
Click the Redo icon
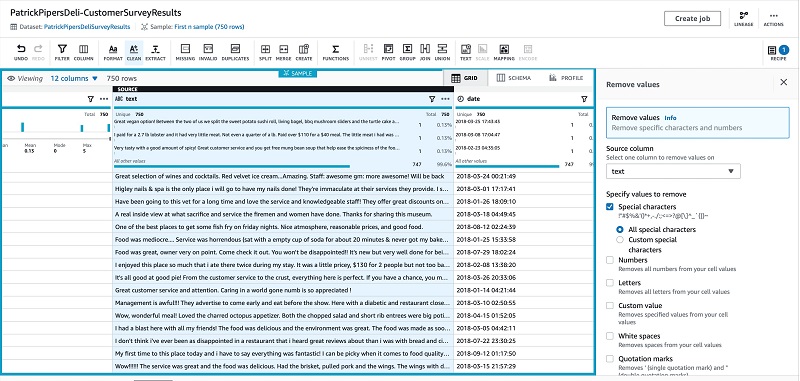click(38, 52)
